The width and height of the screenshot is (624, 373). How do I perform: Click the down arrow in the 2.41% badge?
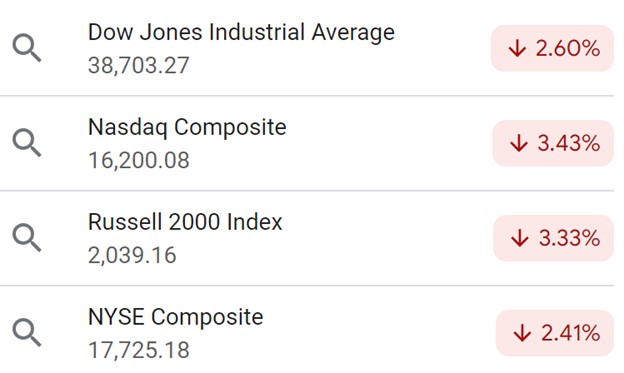tap(522, 333)
